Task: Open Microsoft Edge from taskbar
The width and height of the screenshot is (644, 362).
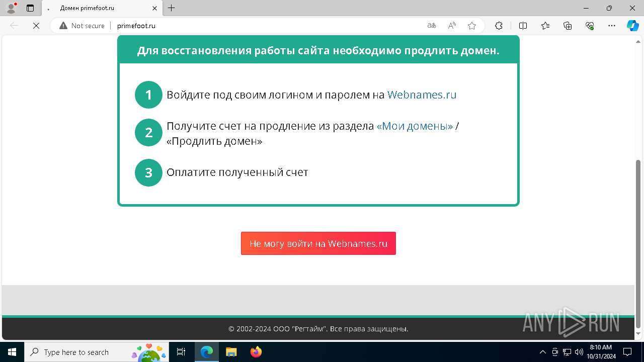Action: pyautogui.click(x=207, y=352)
